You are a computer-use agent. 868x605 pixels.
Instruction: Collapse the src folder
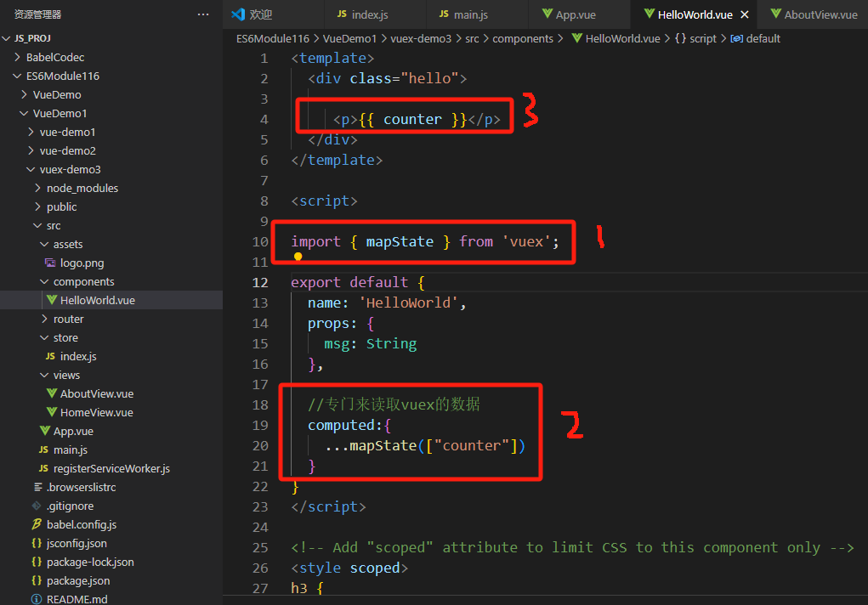(37, 225)
